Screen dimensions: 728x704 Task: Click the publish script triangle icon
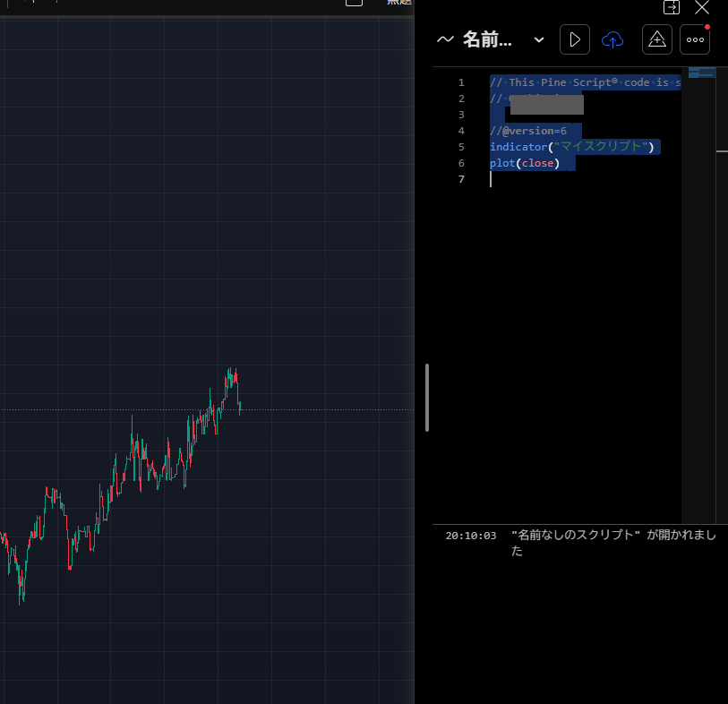(657, 39)
